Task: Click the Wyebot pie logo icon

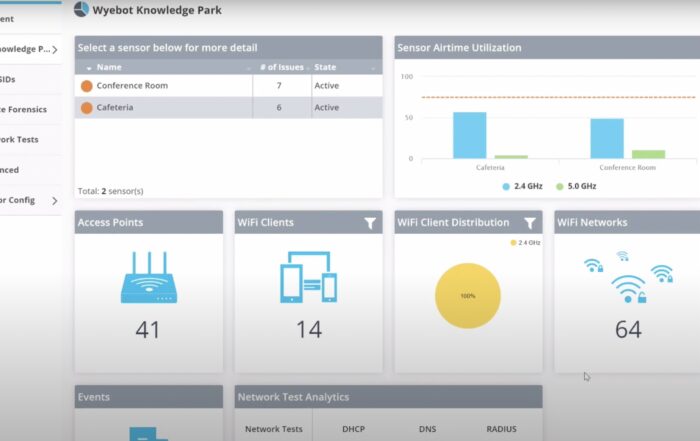Action: (81, 9)
